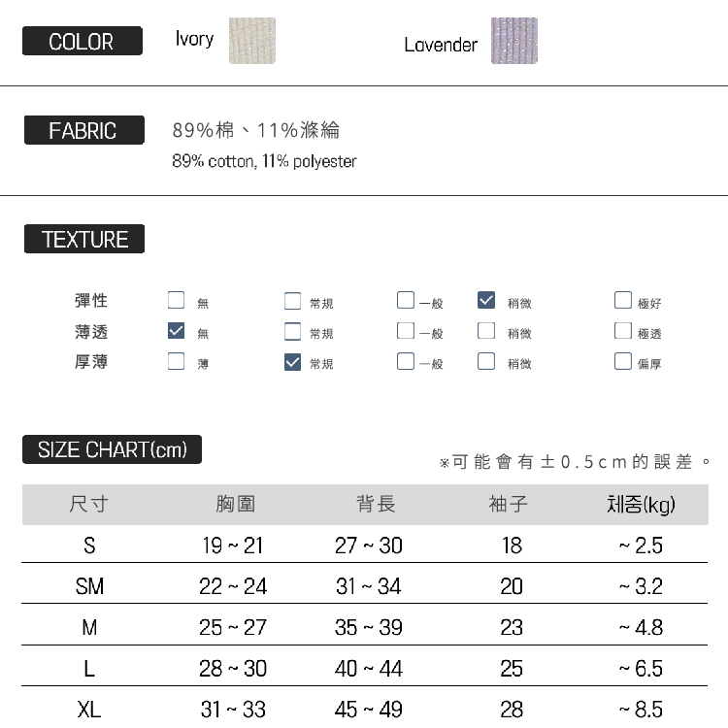Tick the 彈性 極好 checkbox
Image resolution: width=728 pixels, height=728 pixels.
(622, 301)
